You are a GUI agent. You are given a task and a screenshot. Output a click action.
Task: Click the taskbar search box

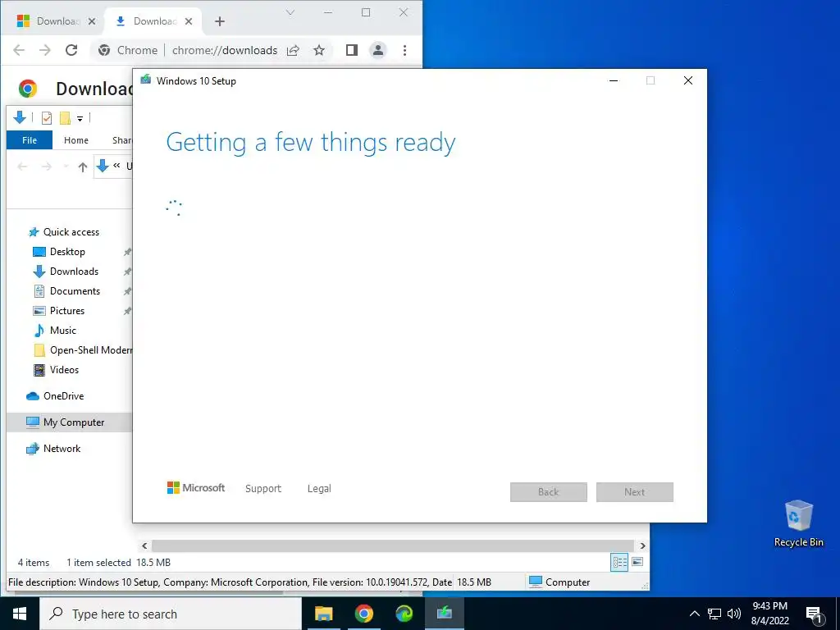pyautogui.click(x=171, y=614)
